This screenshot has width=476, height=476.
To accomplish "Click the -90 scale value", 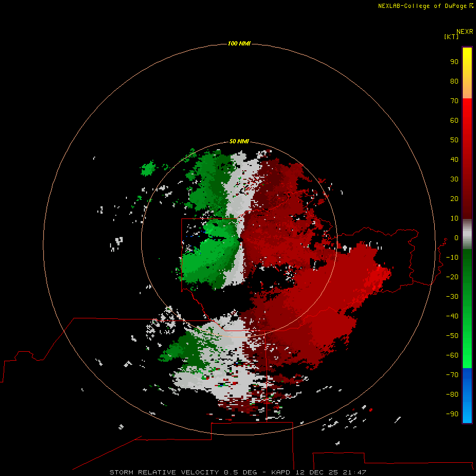I will click(452, 414).
